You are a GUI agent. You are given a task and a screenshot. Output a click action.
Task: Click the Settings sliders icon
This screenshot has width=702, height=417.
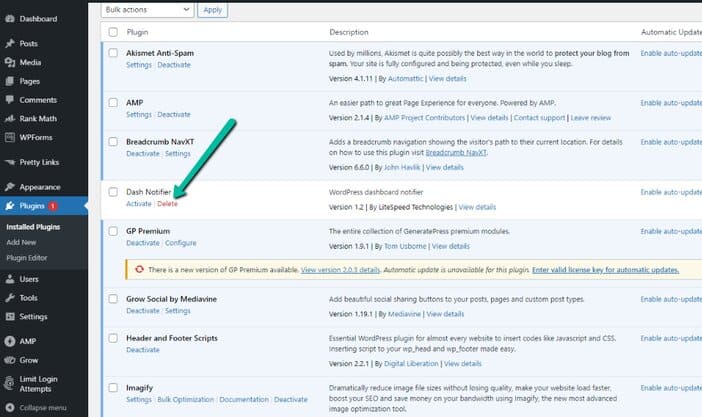pos(10,317)
